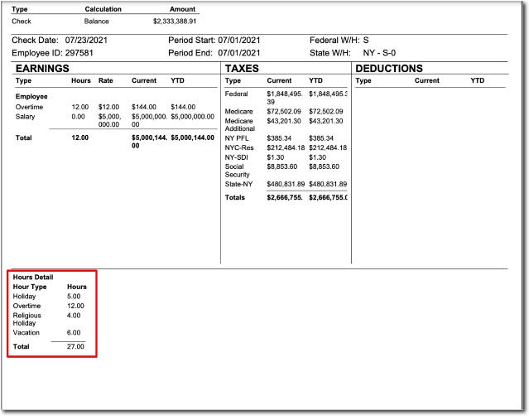Select the "Hour Type" column header
Screen dimensions: 529x420
(30, 287)
